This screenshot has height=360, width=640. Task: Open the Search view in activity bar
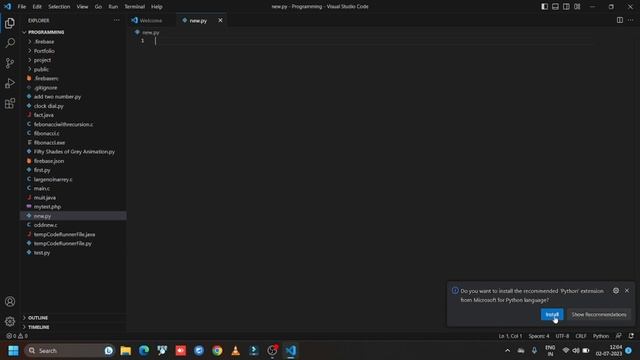[x=10, y=43]
